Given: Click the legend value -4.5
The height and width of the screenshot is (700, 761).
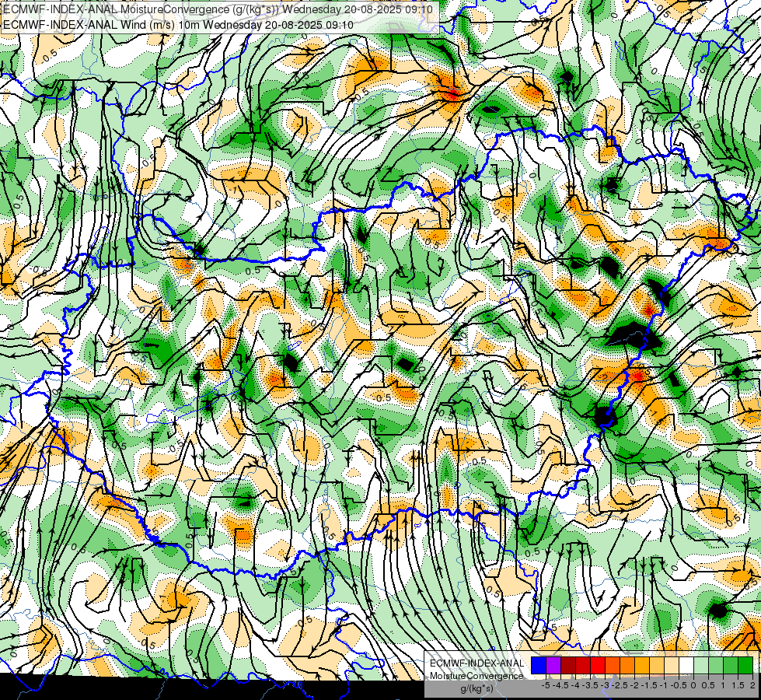Looking at the screenshot, I should click(x=561, y=685).
